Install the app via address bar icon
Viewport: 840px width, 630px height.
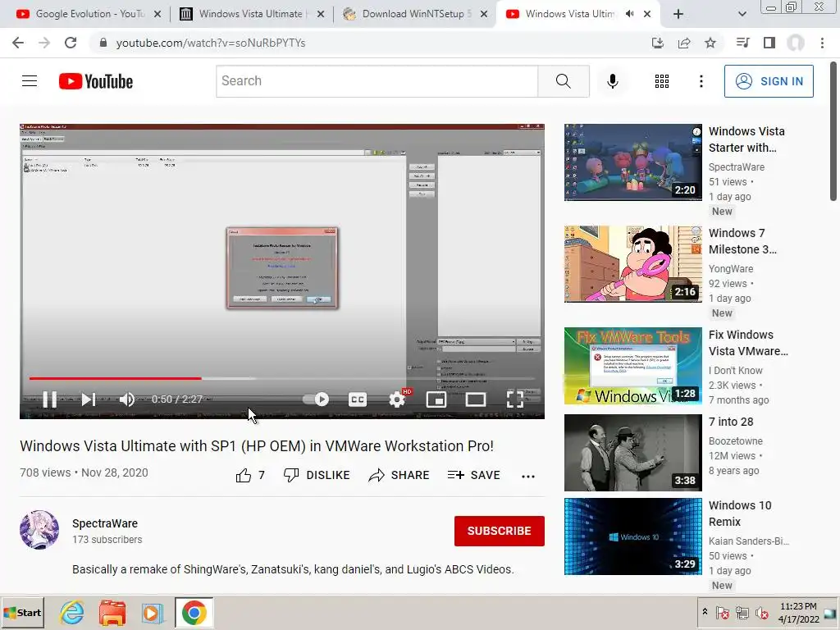click(657, 43)
